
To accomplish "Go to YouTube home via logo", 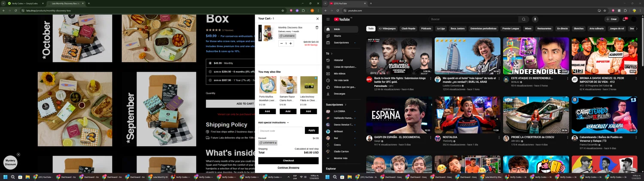I will (343, 19).
